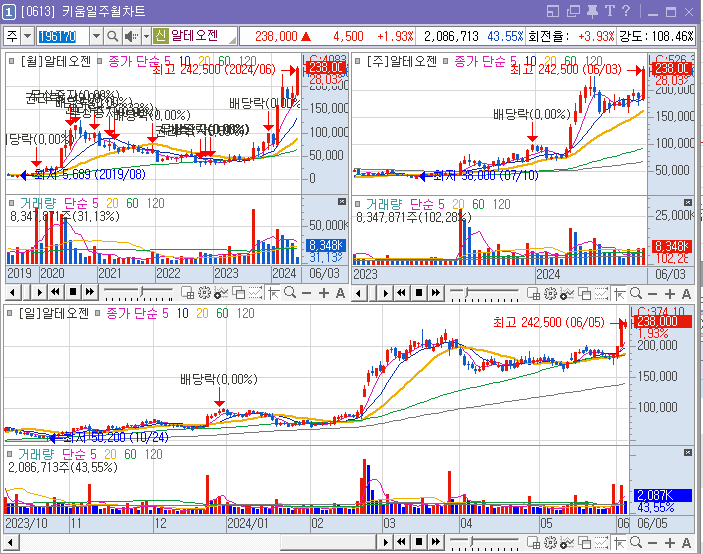Close the weekly volume pane
Image resolution: width=703 pixels, height=554 pixels.
click(688, 203)
